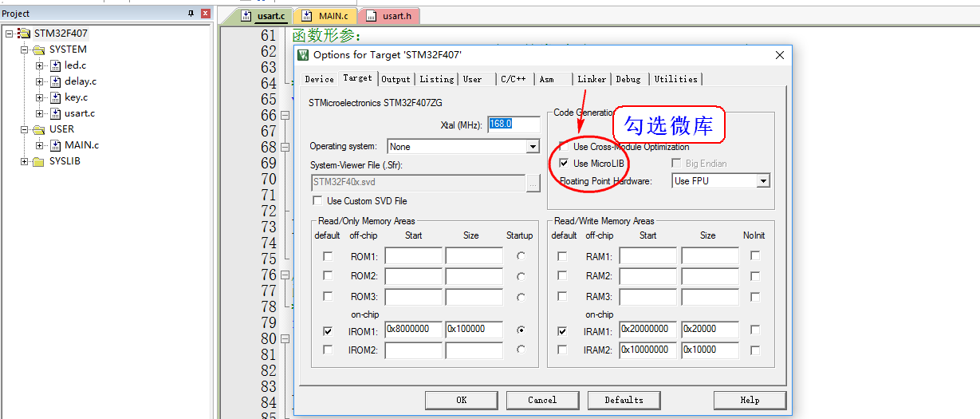Click the key.c file icon in project tree
This screenshot has width=980, height=419.
[56, 97]
